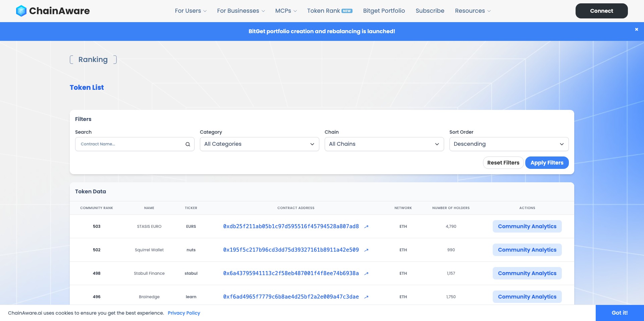The height and width of the screenshot is (321, 644).
Task: Expand the MCPs menu
Action: click(x=286, y=11)
